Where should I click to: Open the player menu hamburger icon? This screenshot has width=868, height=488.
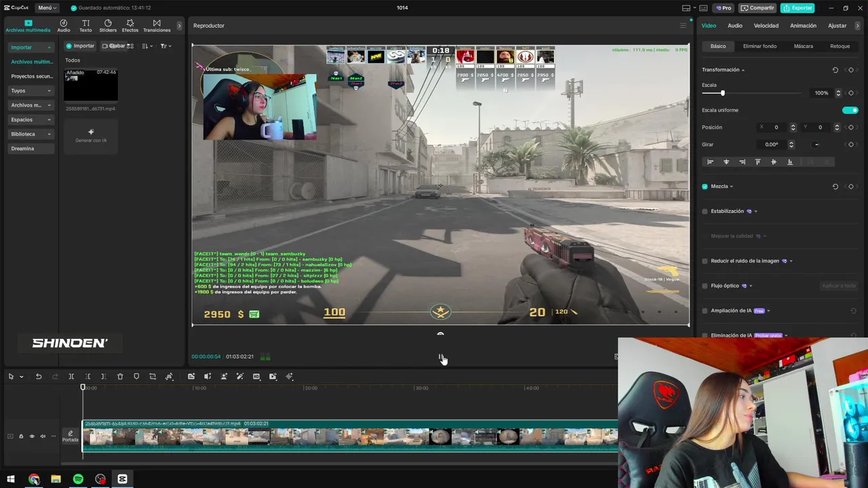point(683,26)
